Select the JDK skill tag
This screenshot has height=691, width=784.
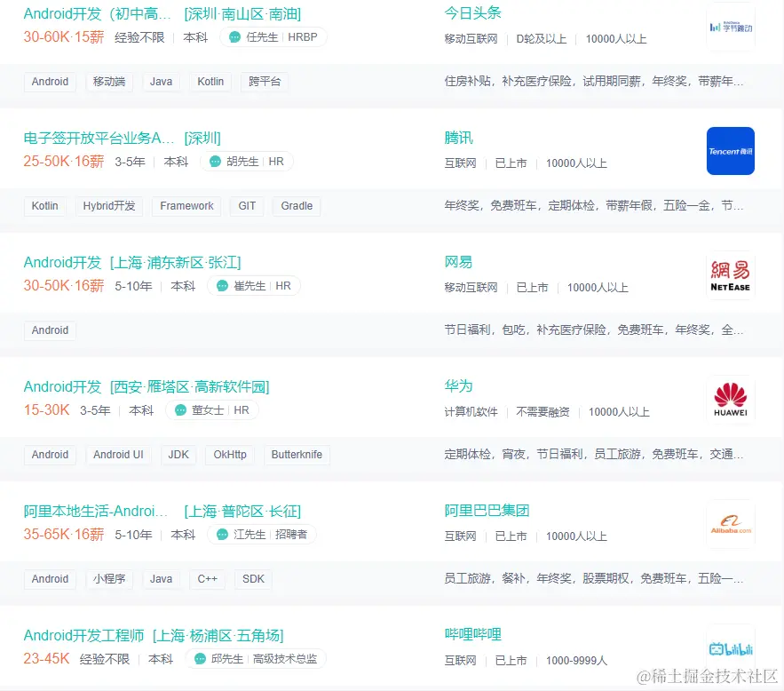[x=178, y=455]
